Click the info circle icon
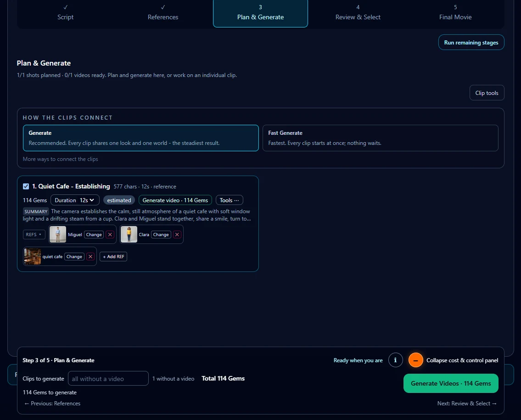The width and height of the screenshot is (521, 420). (395, 360)
